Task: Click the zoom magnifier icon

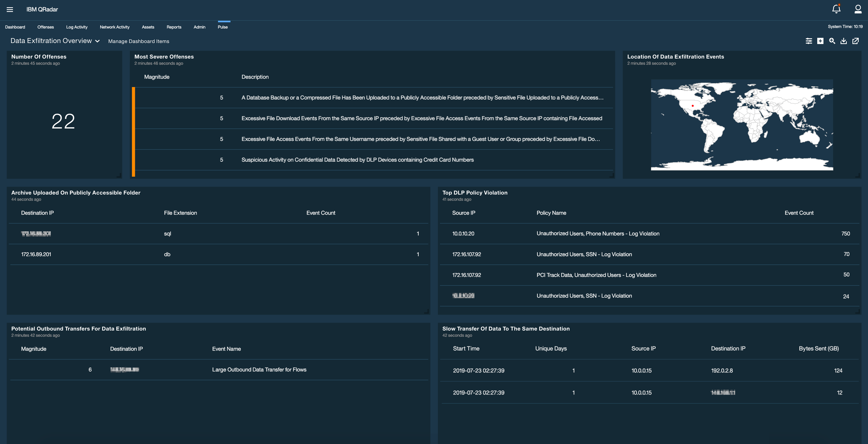Action: coord(832,41)
